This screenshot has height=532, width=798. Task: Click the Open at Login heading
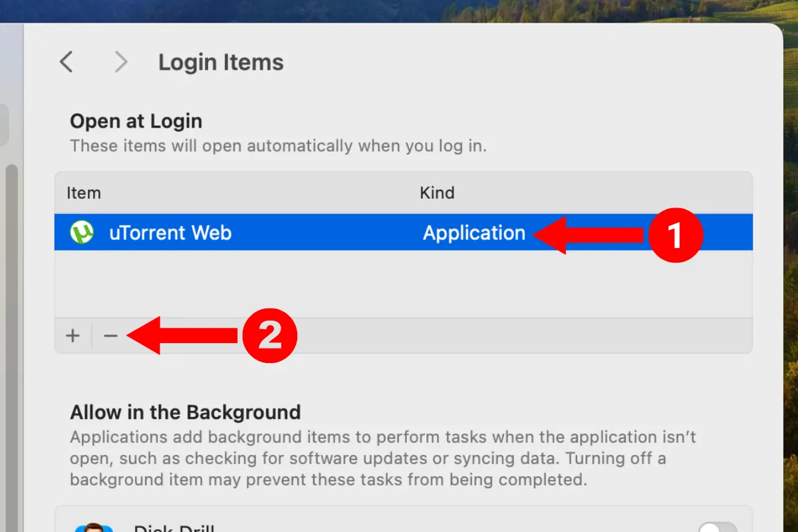pyautogui.click(x=136, y=121)
